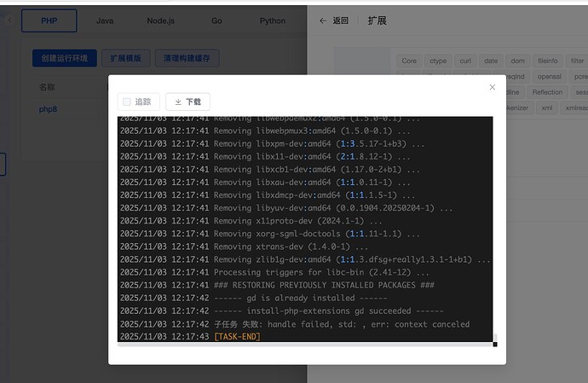This screenshot has height=383, width=588.
Task: Click the [TASK-END] log line
Action: pos(237,337)
